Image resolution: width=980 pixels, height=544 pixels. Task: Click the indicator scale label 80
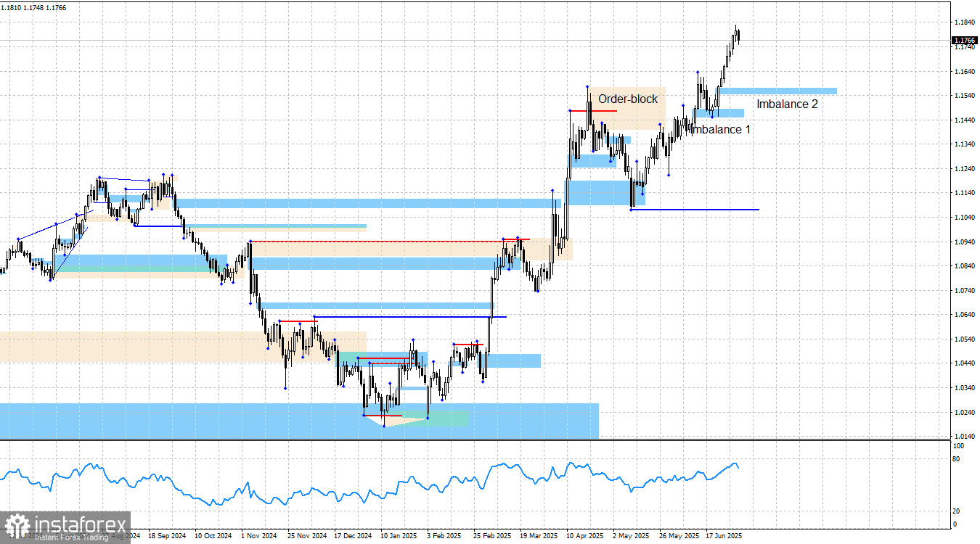point(957,460)
